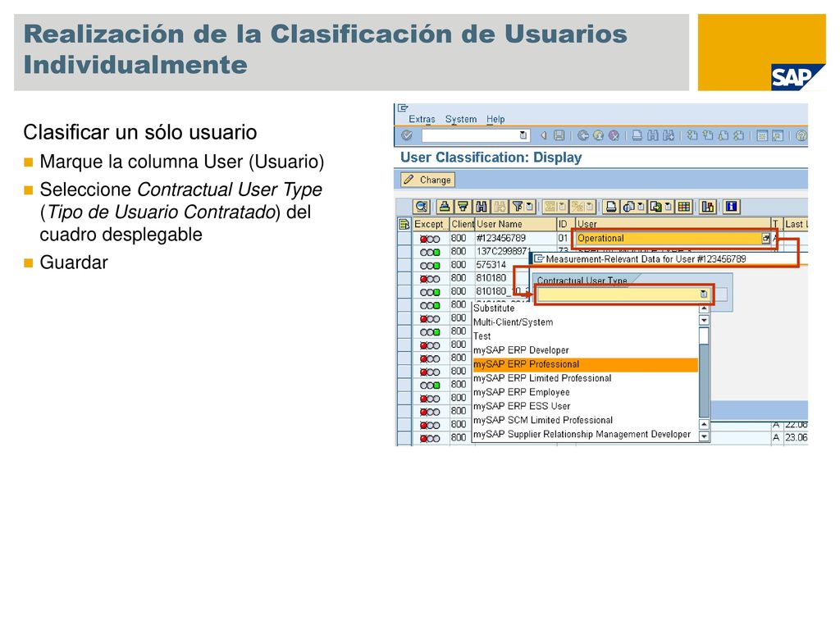Open the value help button of the Operational cell
Image resolution: width=840 pixels, height=630 pixels.
(x=766, y=239)
